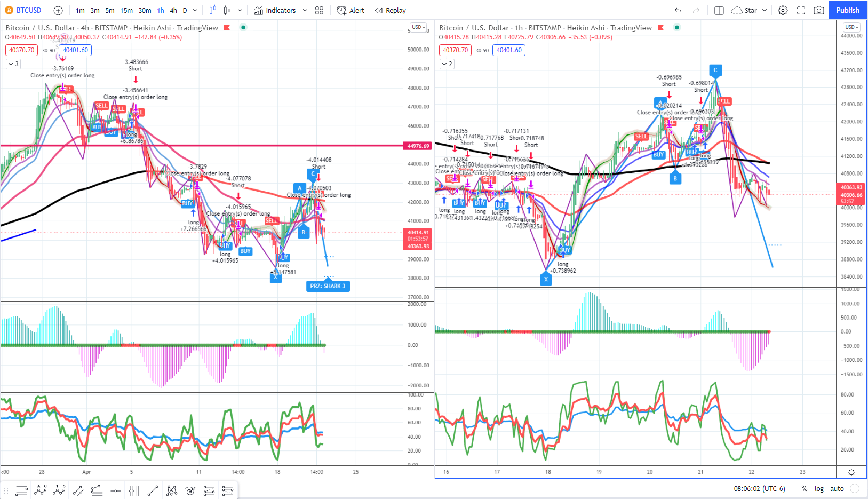Collapse the indicator legend on the 1h chart
Image resolution: width=868 pixels, height=499 pixels.
(447, 64)
